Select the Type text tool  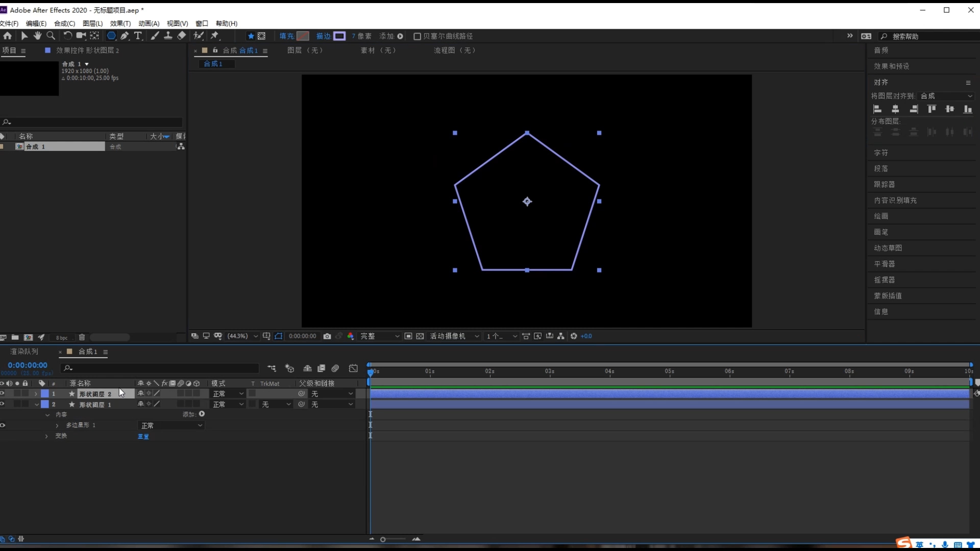[138, 36]
